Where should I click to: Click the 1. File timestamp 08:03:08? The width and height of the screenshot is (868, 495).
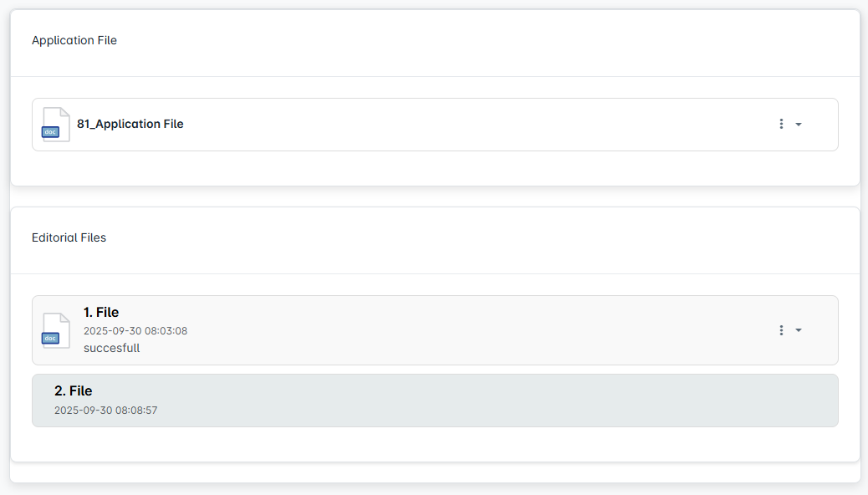point(135,331)
